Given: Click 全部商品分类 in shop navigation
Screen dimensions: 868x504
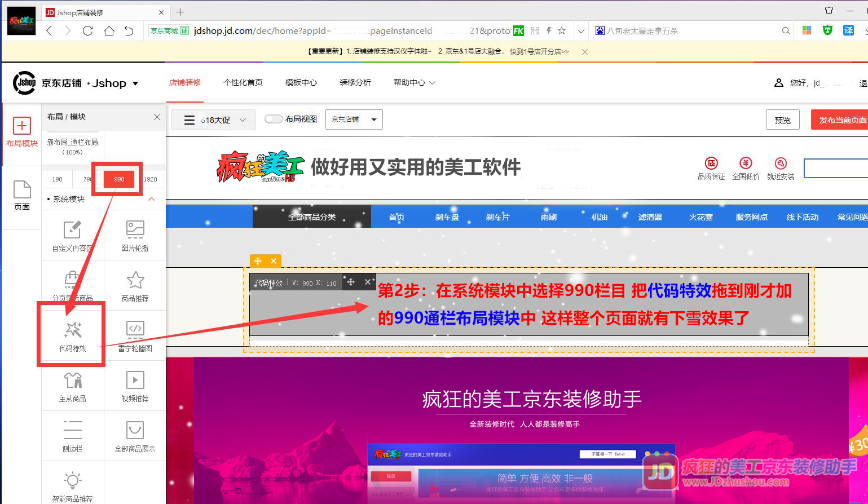Looking at the screenshot, I should [312, 217].
